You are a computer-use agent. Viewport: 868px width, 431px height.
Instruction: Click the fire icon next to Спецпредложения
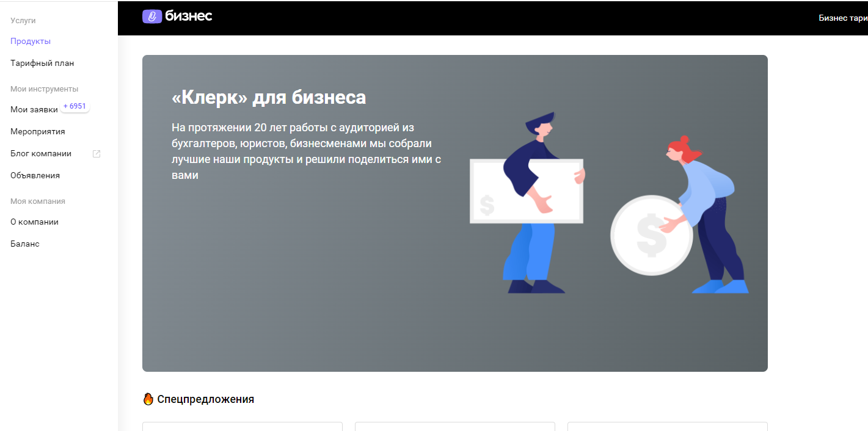click(148, 399)
